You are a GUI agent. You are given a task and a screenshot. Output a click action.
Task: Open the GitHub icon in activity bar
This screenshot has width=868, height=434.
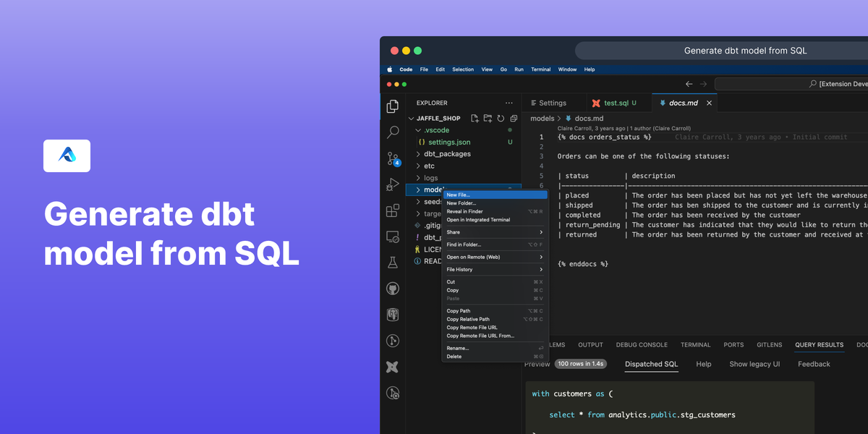tap(393, 289)
